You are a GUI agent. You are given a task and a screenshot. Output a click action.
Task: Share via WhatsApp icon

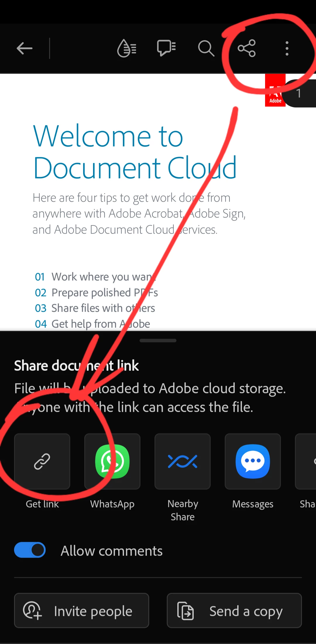pyautogui.click(x=112, y=462)
